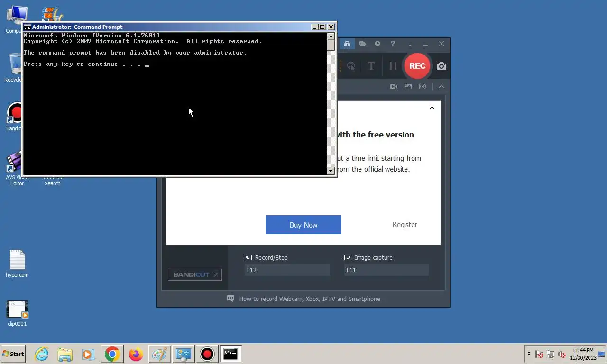
Task: Show hidden tray icons with the arrow
Action: [x=529, y=354]
